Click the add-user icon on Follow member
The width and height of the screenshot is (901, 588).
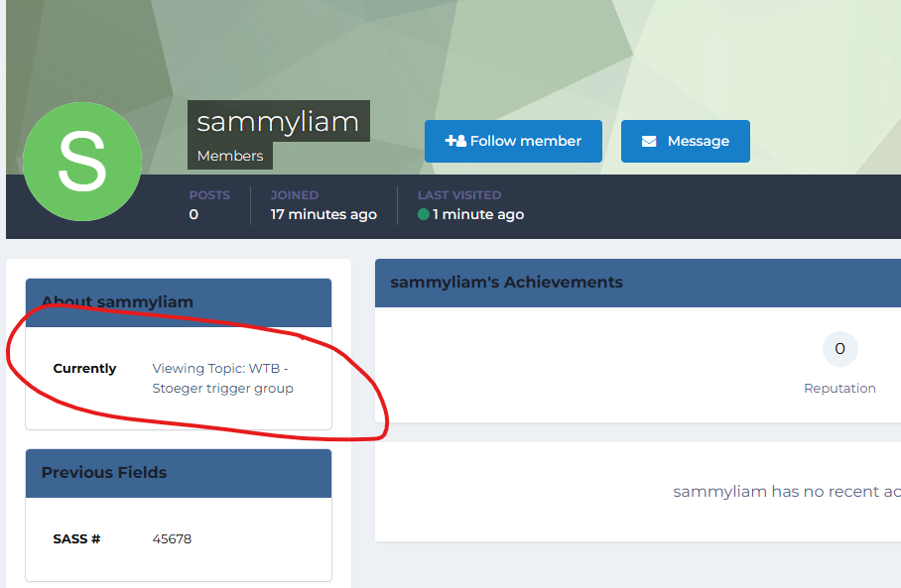(455, 141)
